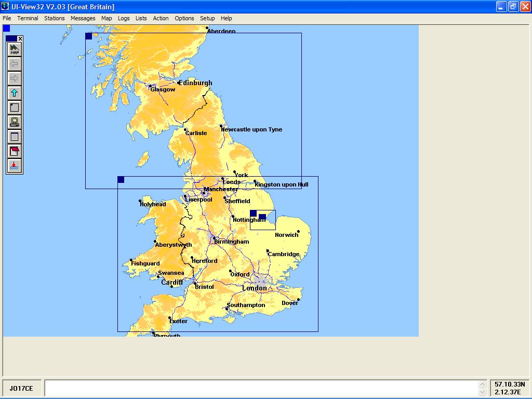
Task: Click the empty status message text field
Action: click(x=261, y=388)
